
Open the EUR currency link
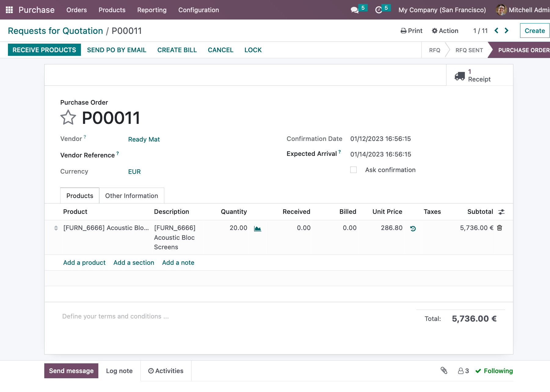click(x=134, y=172)
